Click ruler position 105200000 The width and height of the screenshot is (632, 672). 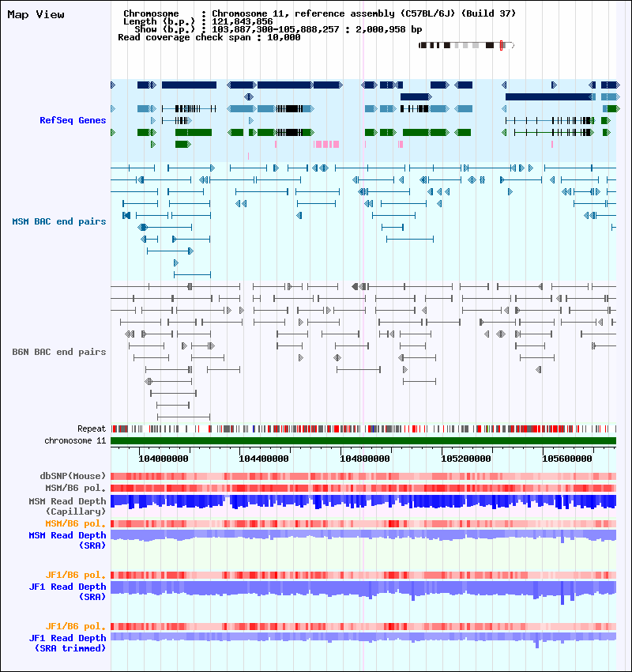(466, 459)
